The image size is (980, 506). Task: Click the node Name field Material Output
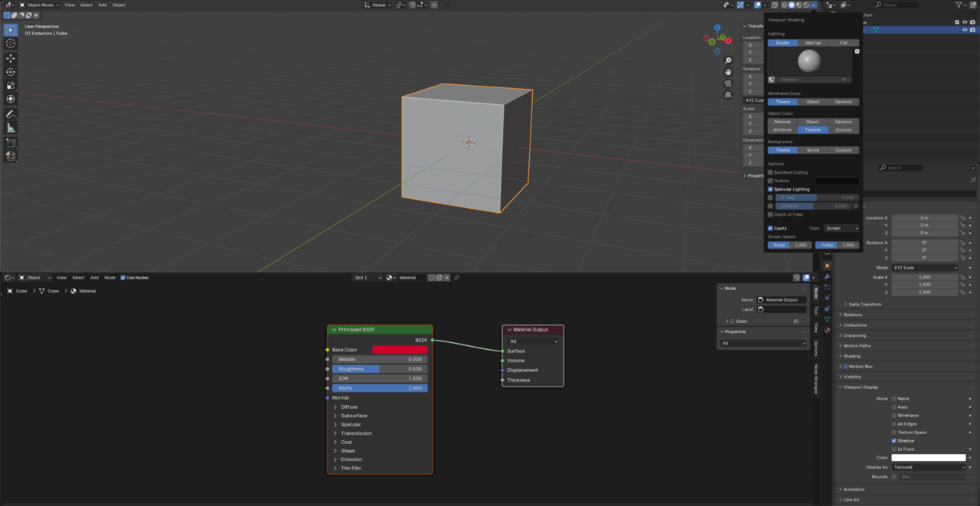point(782,300)
